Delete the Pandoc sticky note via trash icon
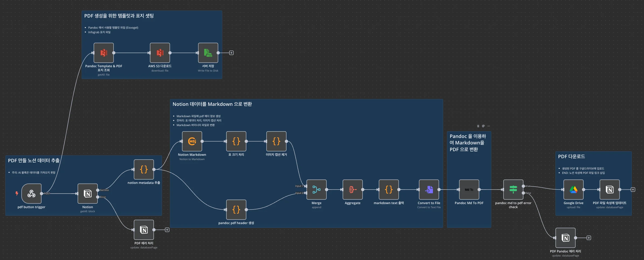The width and height of the screenshot is (644, 260). pos(478,126)
